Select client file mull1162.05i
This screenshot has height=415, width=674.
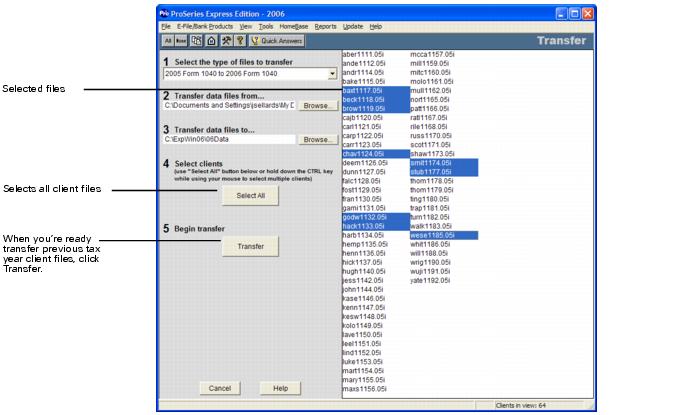[x=431, y=91]
